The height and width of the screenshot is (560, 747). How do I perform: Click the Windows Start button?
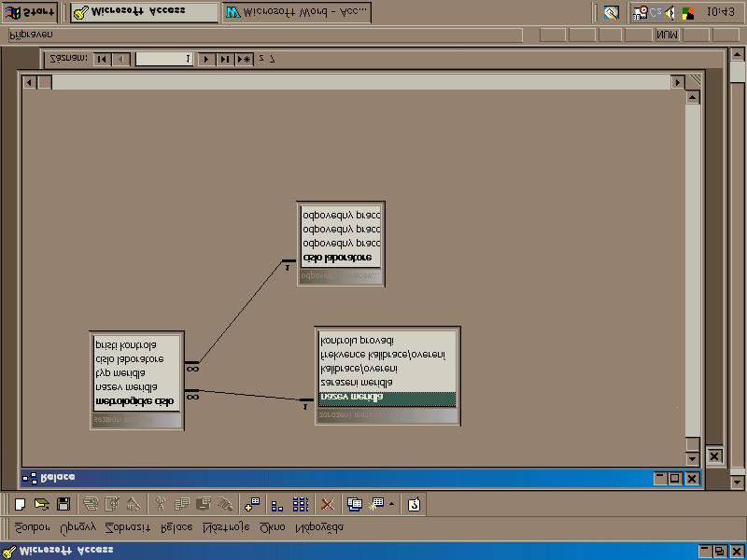tap(30, 13)
